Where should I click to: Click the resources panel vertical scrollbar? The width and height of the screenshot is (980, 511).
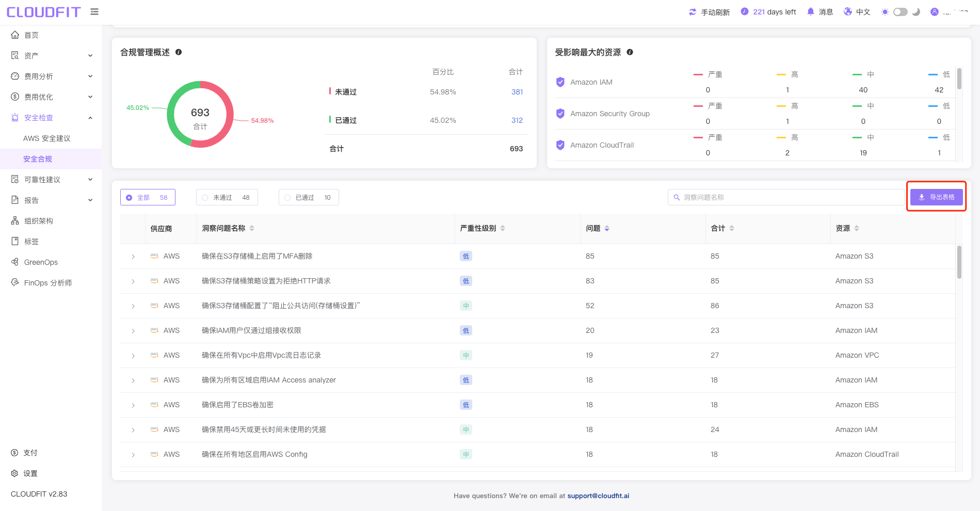point(959,78)
